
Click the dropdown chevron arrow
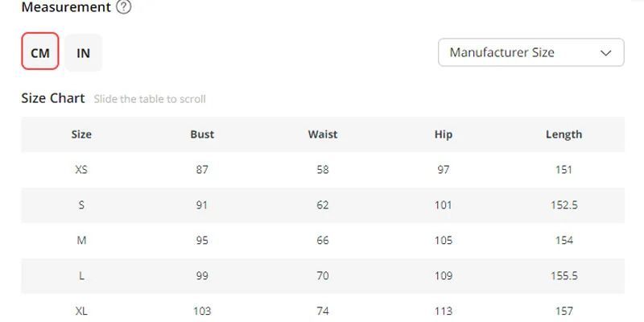point(606,53)
